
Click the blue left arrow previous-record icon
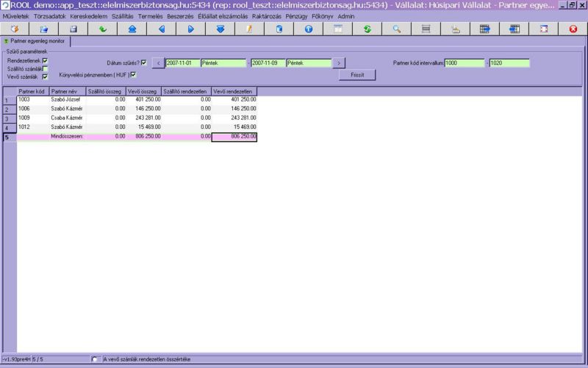click(x=161, y=29)
